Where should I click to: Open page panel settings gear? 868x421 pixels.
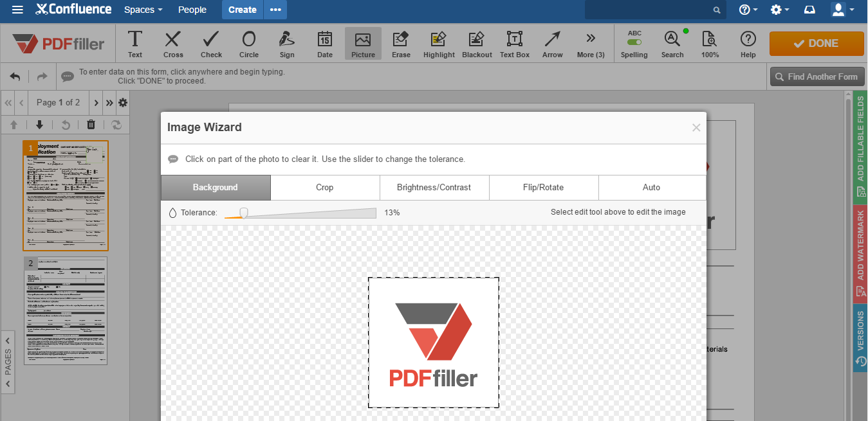[123, 102]
